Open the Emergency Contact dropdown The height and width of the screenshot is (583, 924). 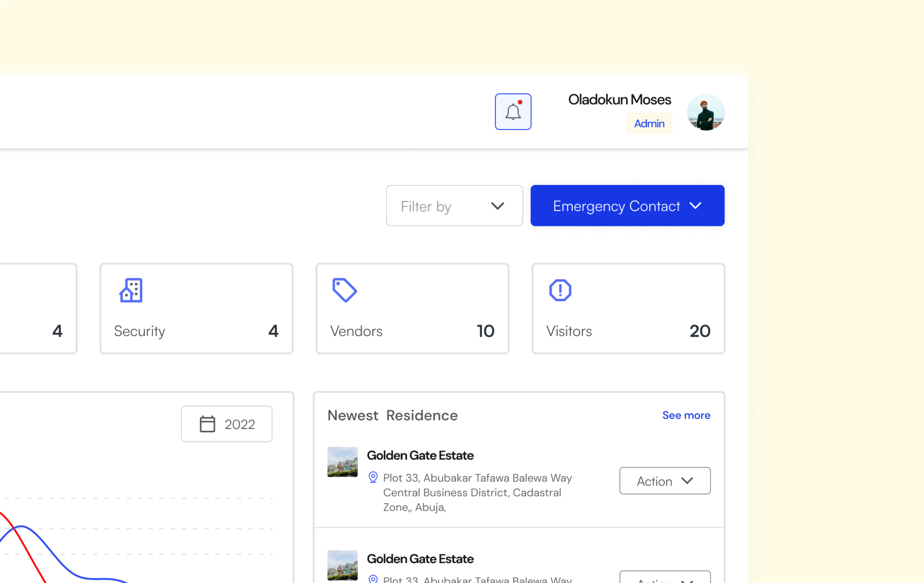coord(627,206)
